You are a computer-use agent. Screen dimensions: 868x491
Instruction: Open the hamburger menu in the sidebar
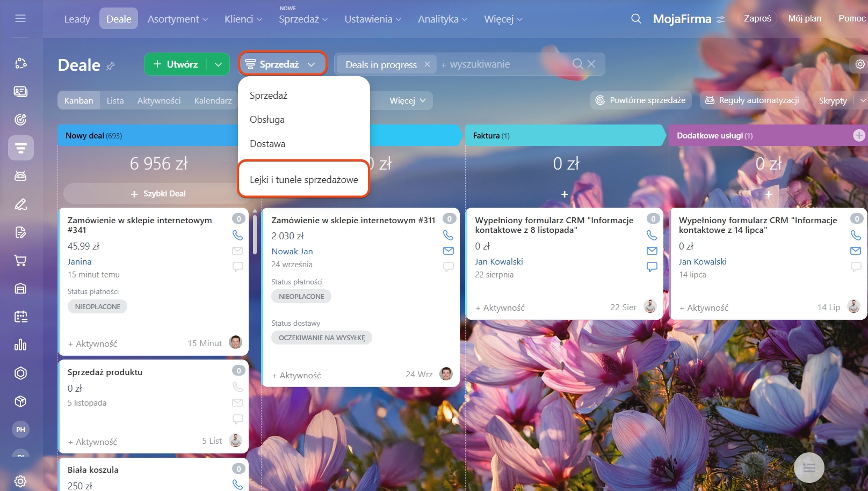click(x=20, y=19)
